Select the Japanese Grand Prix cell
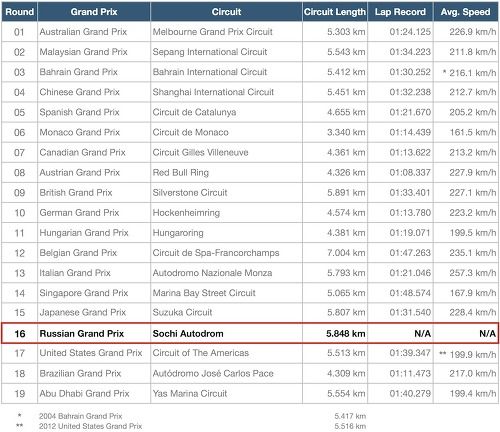 [x=94, y=312]
